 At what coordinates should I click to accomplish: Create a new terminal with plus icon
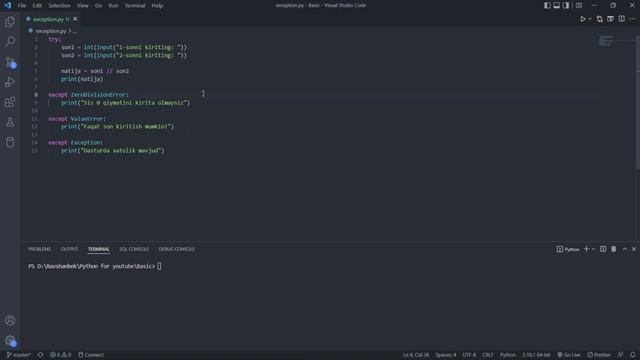pos(587,249)
